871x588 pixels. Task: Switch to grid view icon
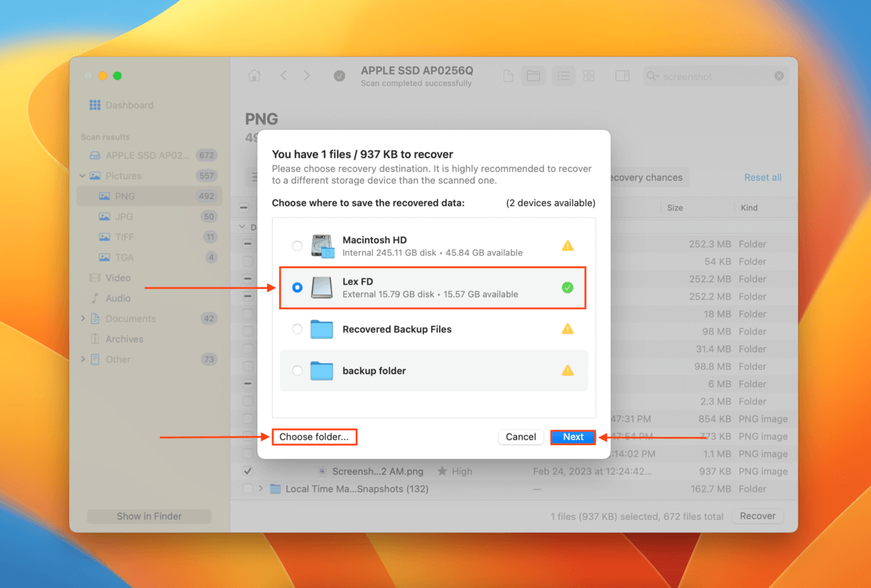click(589, 75)
